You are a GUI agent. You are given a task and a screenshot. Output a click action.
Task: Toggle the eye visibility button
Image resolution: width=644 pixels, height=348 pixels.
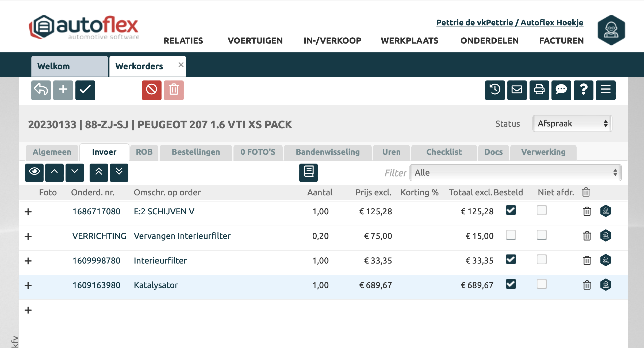(34, 172)
